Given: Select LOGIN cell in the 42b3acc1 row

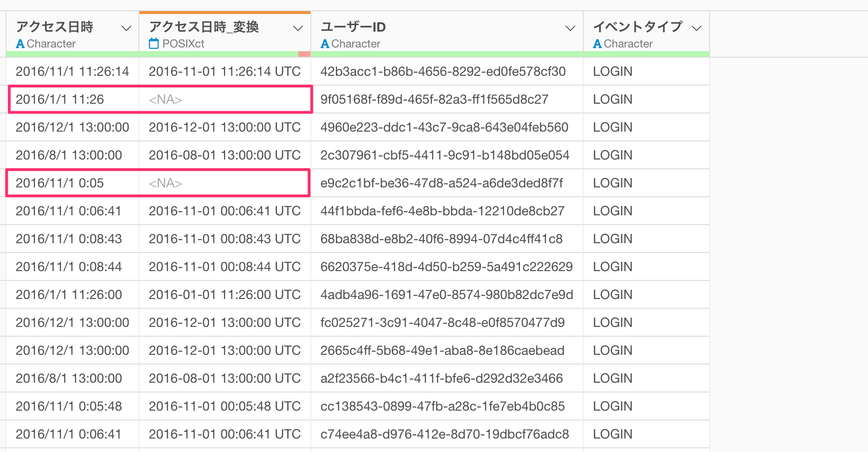Looking at the screenshot, I should click(x=646, y=71).
